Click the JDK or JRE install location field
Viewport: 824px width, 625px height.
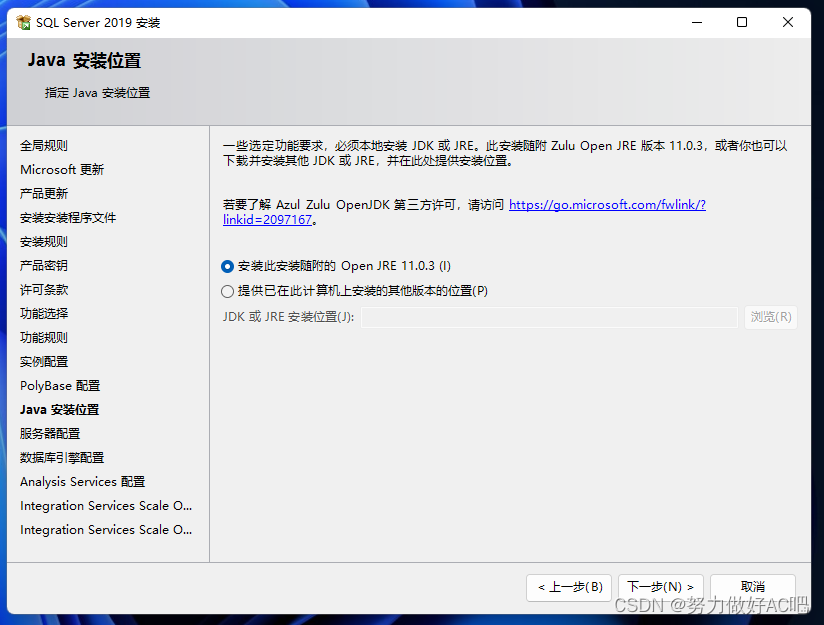[549, 317]
